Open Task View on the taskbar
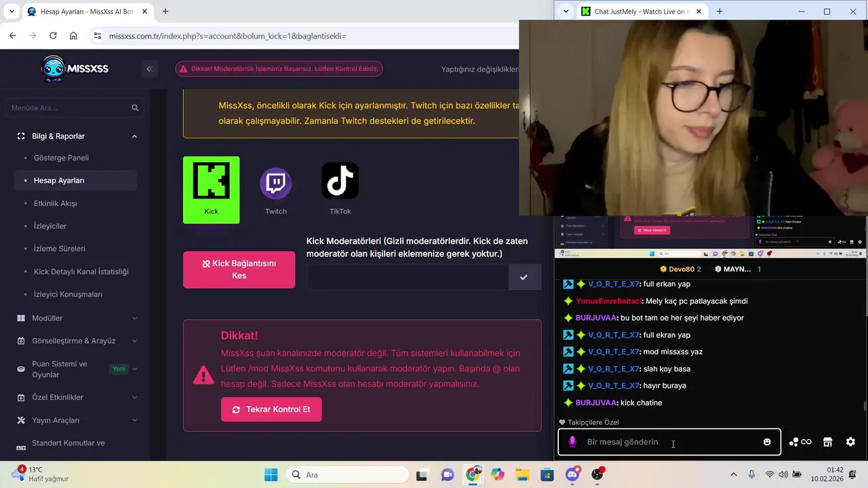 421,474
